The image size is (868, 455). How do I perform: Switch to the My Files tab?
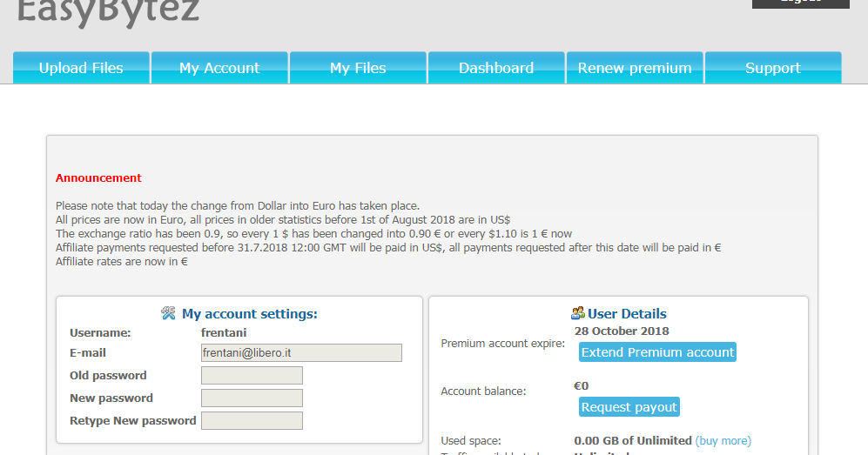(x=358, y=68)
